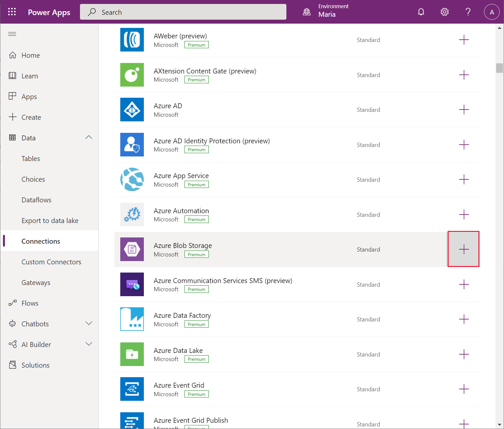Add Azure Event Grid connection plus icon
The height and width of the screenshot is (429, 504).
464,389
